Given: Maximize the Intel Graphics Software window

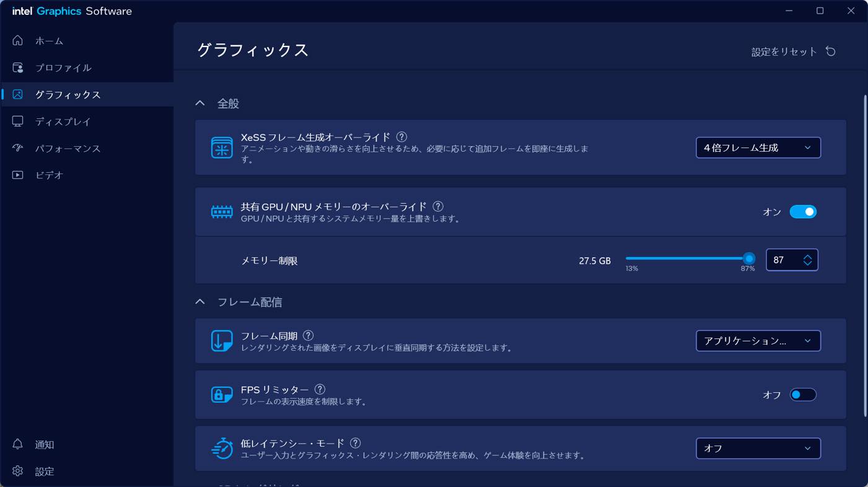Looking at the screenshot, I should pyautogui.click(x=820, y=11).
